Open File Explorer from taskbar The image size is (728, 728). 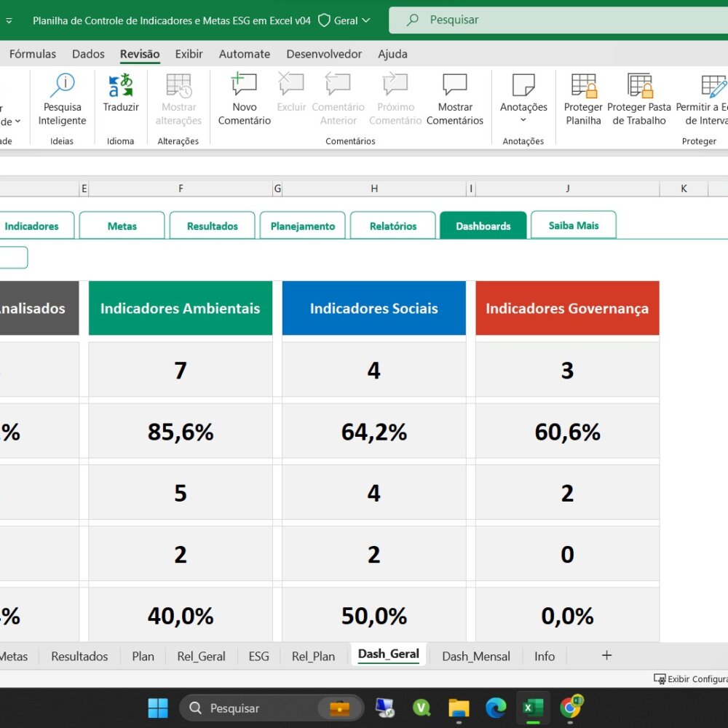pyautogui.click(x=459, y=708)
